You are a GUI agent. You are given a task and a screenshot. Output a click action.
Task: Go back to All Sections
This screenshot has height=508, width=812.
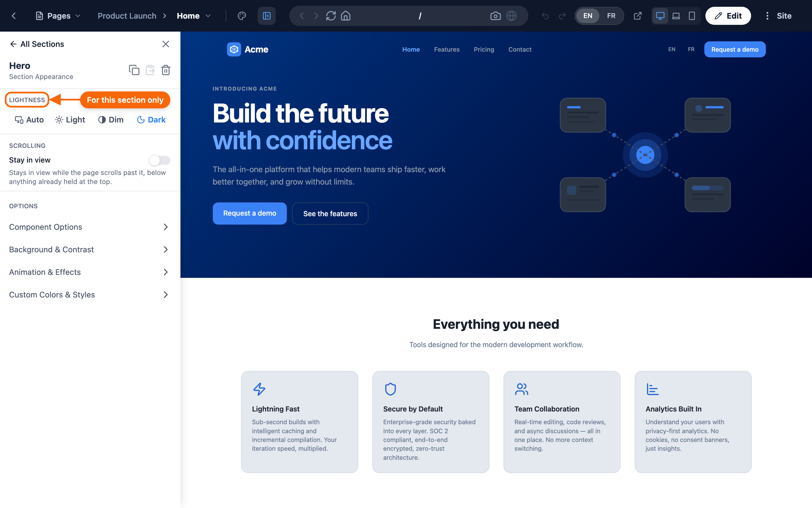(37, 44)
